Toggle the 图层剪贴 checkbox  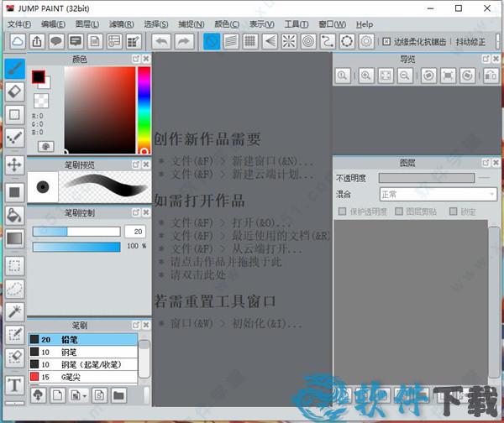click(x=399, y=211)
